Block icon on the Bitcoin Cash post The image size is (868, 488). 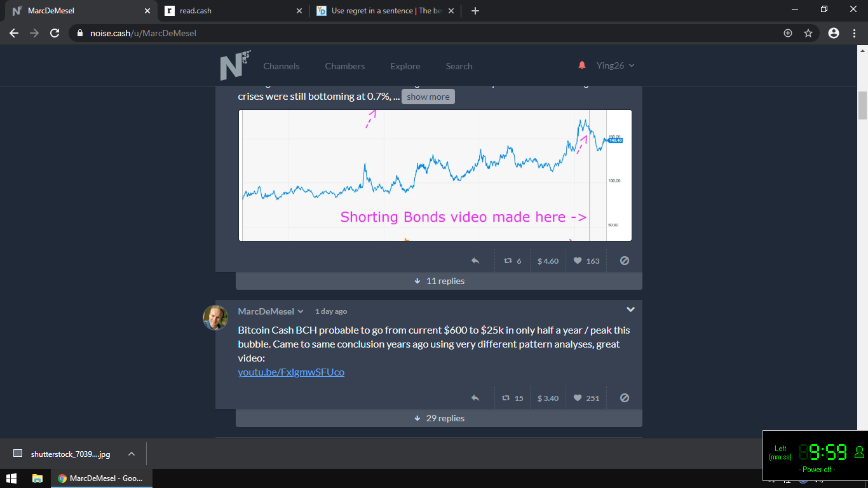(x=625, y=398)
